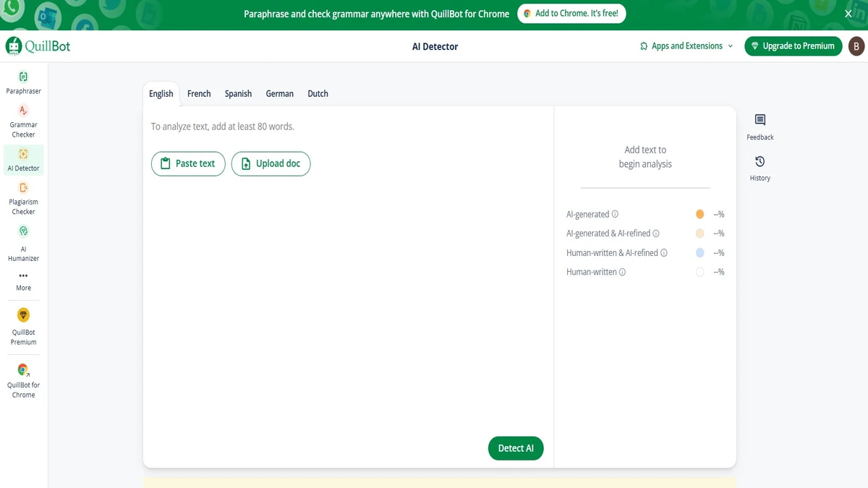Click the Paste text button
Screen dimensions: 868x488
pos(188,163)
